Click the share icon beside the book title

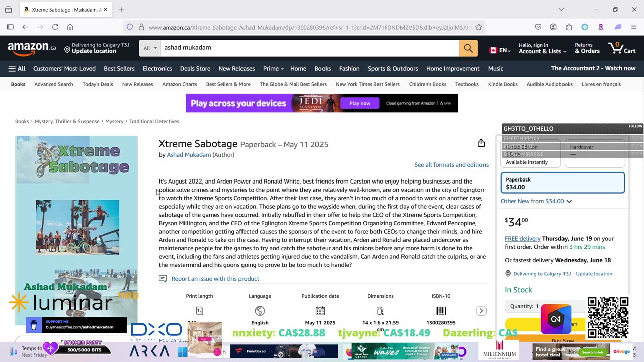[x=481, y=143]
